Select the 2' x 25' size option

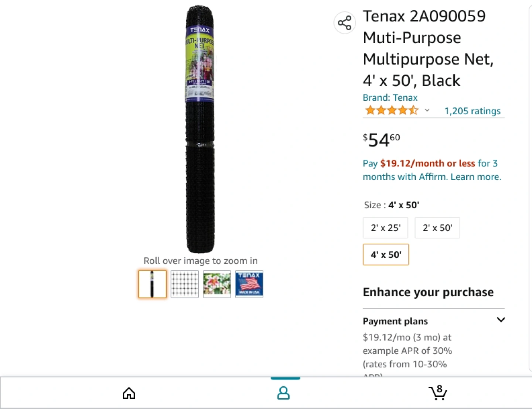(x=385, y=228)
